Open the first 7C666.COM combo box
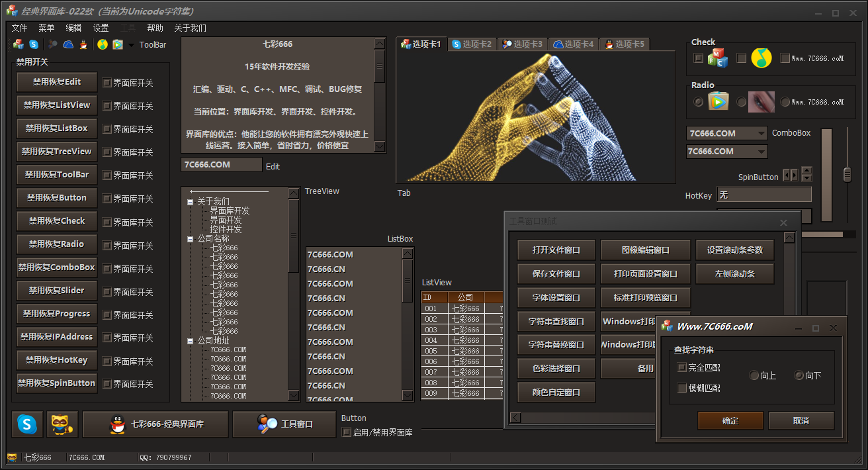The height and width of the screenshot is (470, 868). (x=761, y=133)
